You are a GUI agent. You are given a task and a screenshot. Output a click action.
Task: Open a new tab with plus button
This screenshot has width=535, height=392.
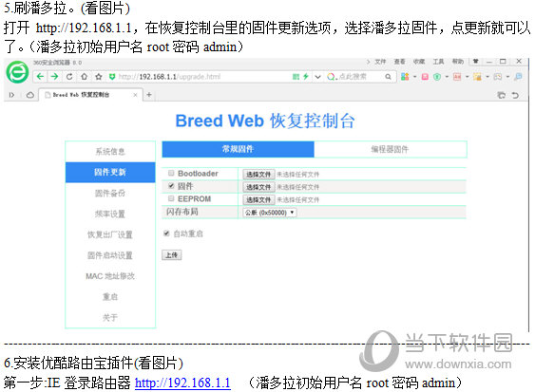(149, 94)
